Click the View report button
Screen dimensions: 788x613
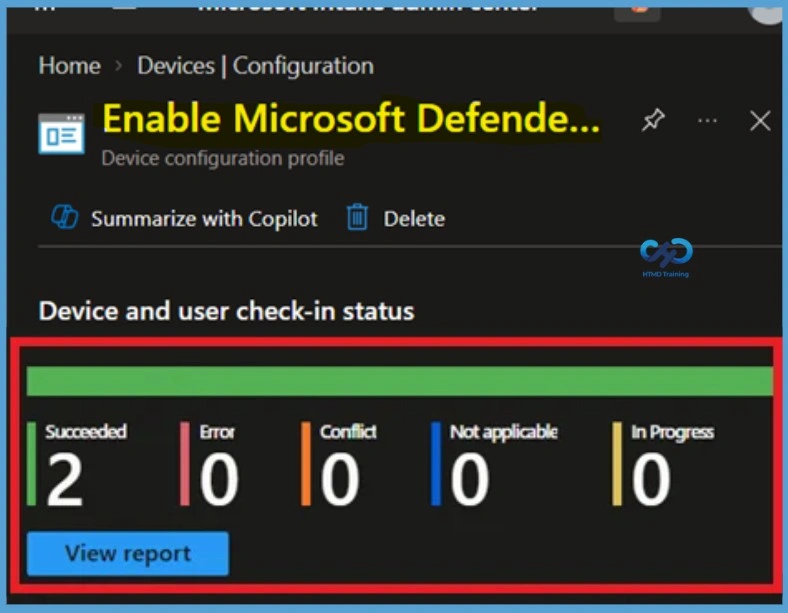[128, 554]
